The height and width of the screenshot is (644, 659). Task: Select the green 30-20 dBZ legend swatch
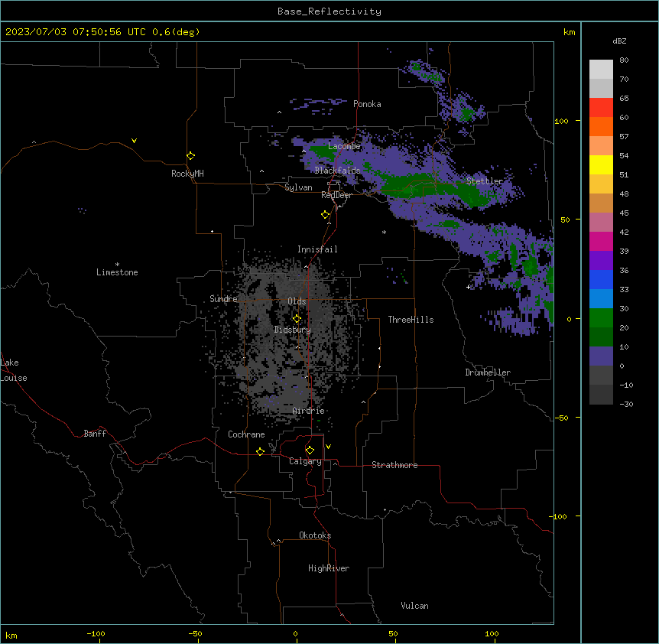coord(601,318)
